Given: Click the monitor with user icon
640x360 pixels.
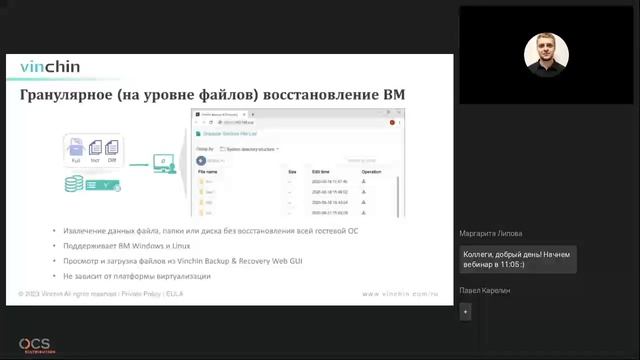Looking at the screenshot, I should click(x=164, y=164).
